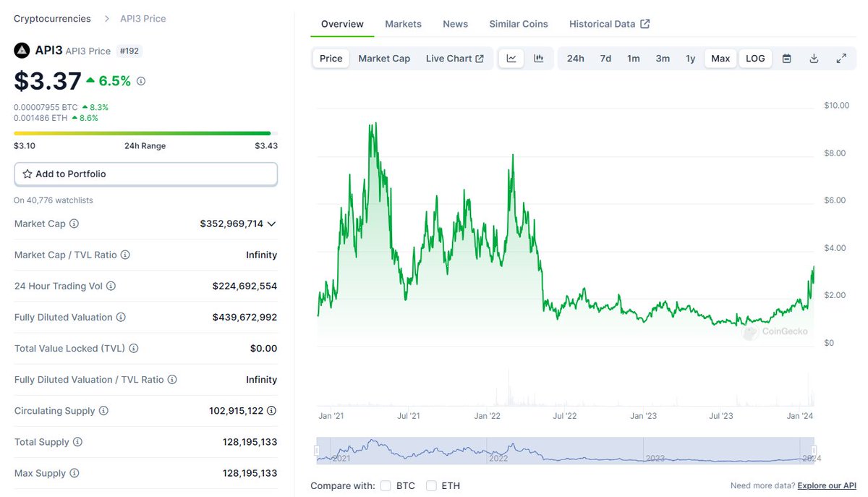Open the News tab
868x497 pixels.
pyautogui.click(x=456, y=24)
